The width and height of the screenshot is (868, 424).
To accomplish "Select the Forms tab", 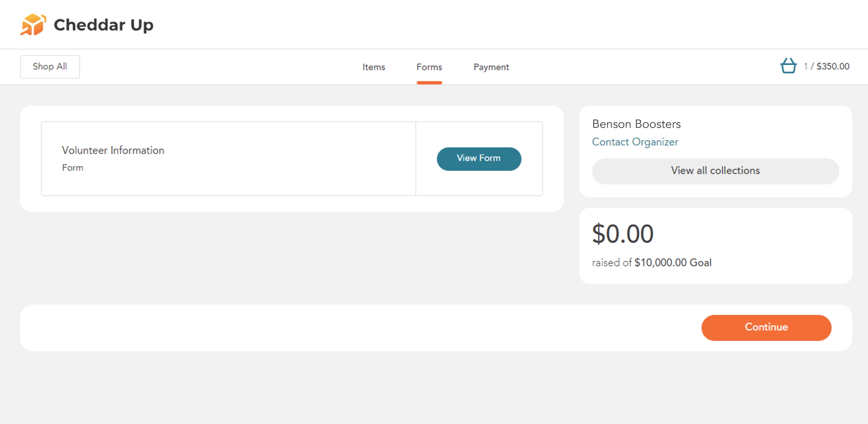I will [429, 67].
